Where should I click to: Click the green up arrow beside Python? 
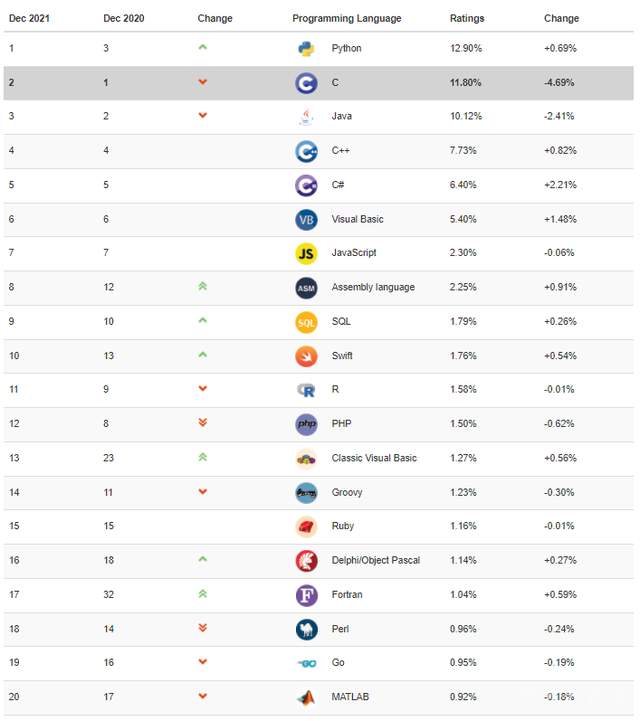[203, 48]
